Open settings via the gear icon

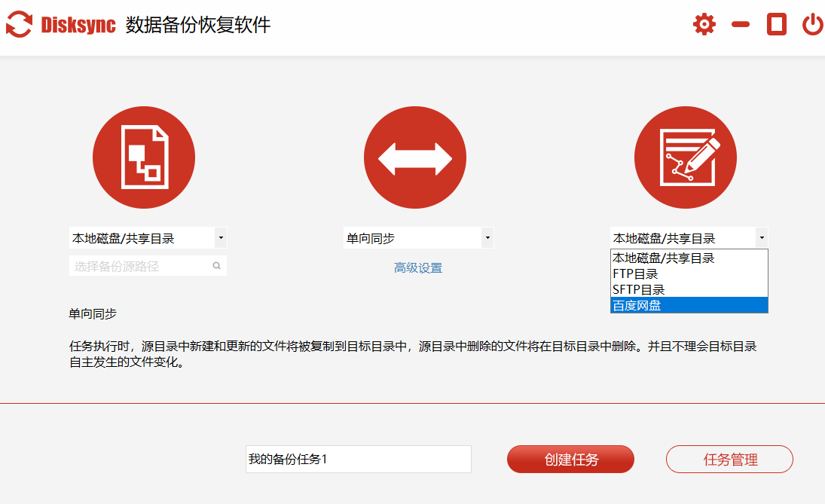pos(704,24)
